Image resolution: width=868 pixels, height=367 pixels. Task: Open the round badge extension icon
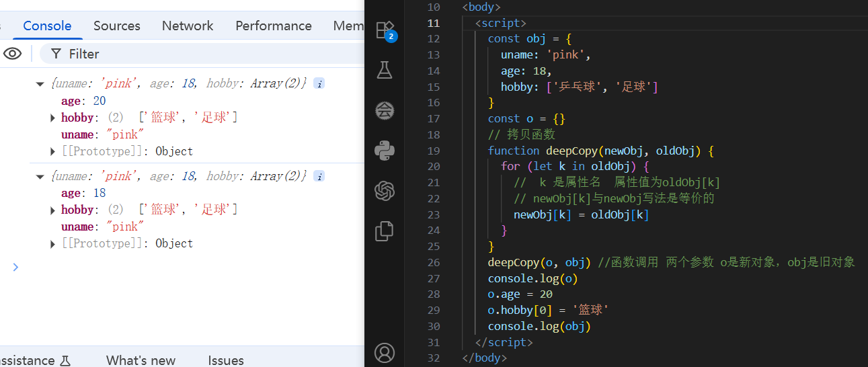pos(385,110)
